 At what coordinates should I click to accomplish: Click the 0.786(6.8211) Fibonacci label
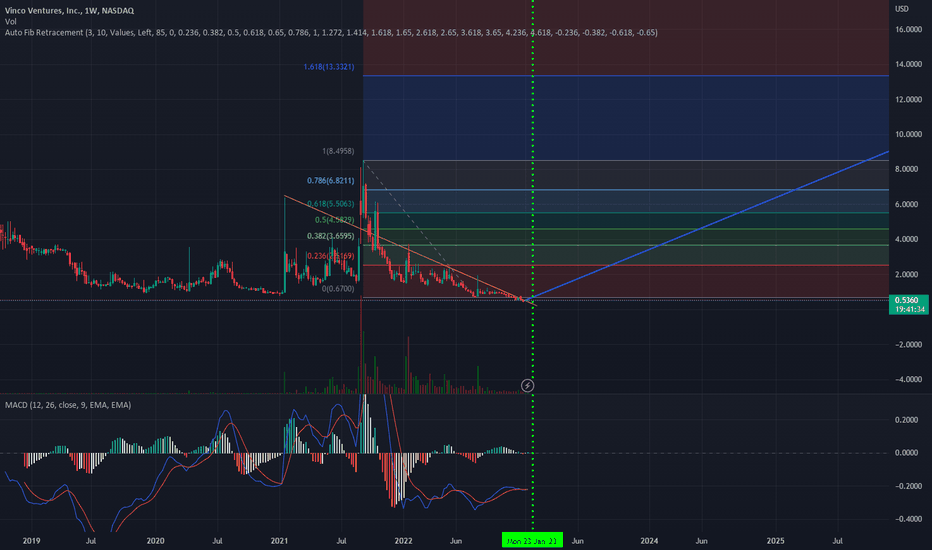click(x=330, y=181)
